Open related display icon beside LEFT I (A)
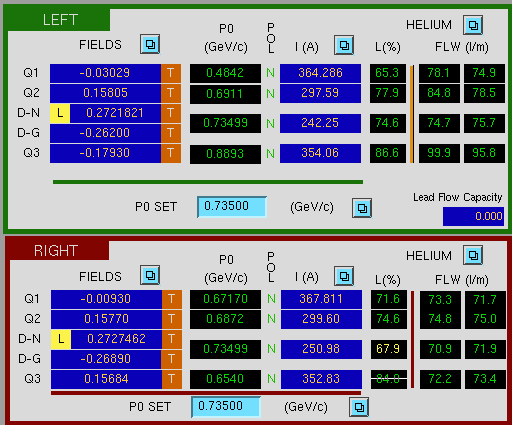This screenshot has height=425, width=512. tap(344, 45)
